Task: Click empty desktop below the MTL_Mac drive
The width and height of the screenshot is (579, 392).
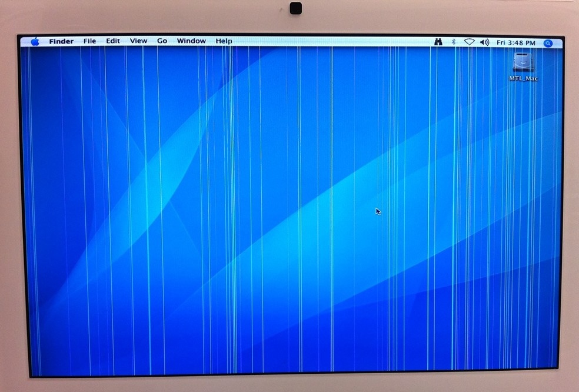Action: tap(523, 129)
